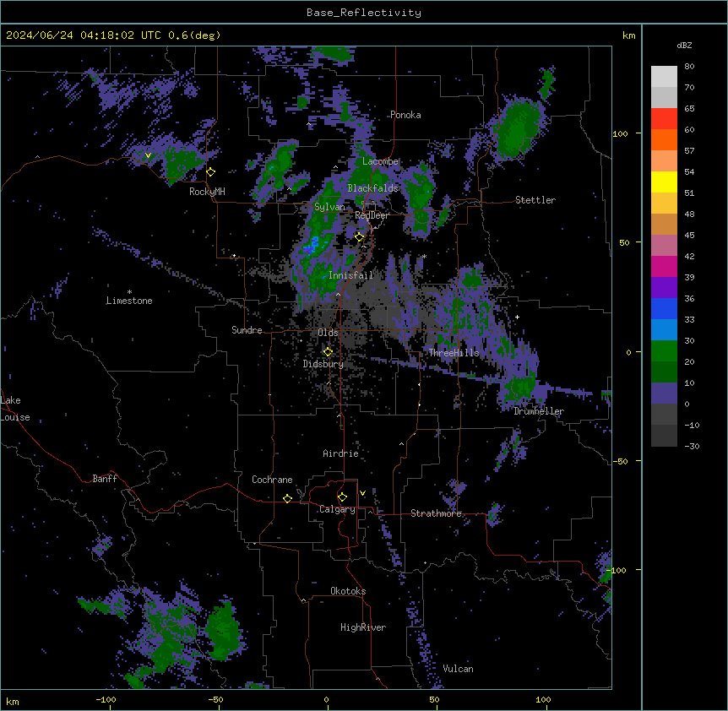Image resolution: width=728 pixels, height=711 pixels.
Task: Click the yellow V marker east of Calgary
Action: coord(362,493)
